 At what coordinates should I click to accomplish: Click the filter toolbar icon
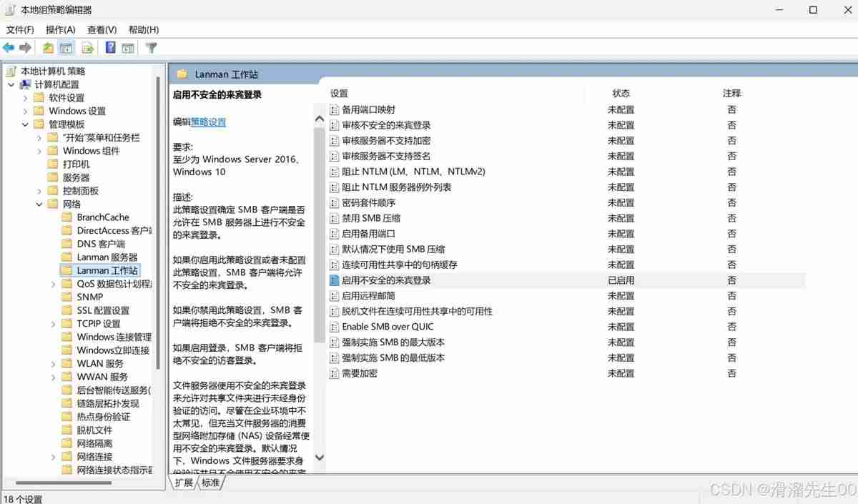[150, 47]
